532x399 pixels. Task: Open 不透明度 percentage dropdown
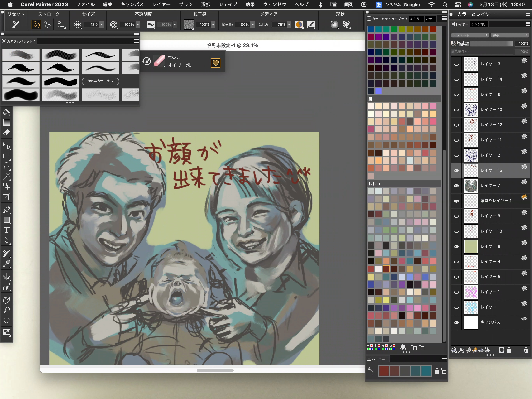click(x=138, y=25)
